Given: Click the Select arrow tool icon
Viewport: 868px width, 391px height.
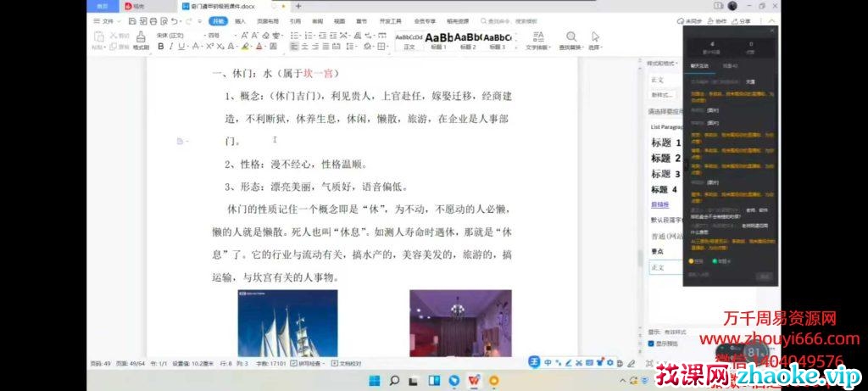Looking at the screenshot, I should point(595,38).
